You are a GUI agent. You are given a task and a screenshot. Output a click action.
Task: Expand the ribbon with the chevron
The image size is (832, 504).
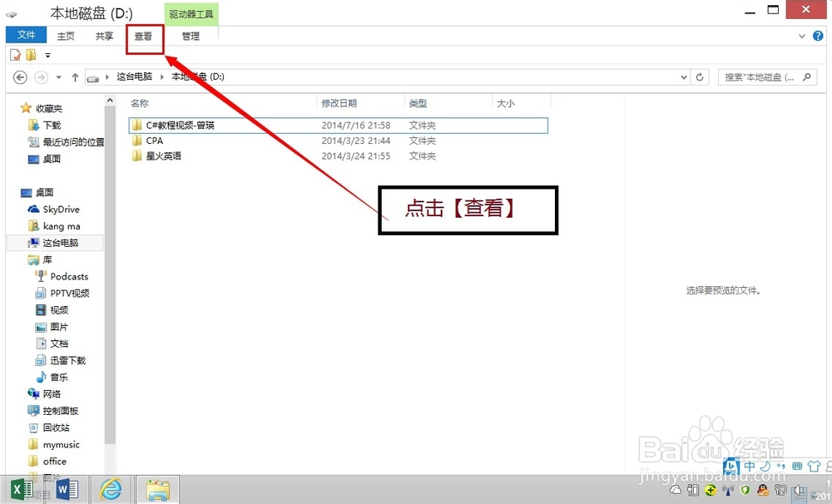(802, 36)
